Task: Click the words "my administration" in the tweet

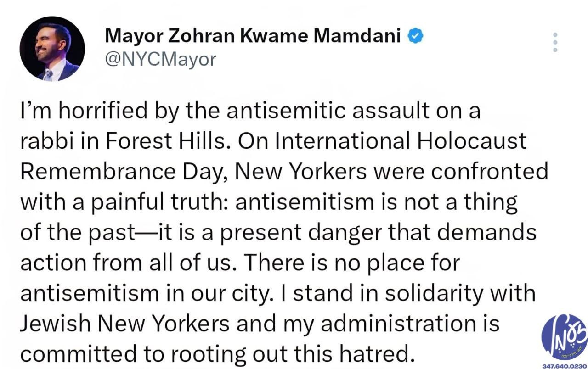Action: (x=388, y=324)
